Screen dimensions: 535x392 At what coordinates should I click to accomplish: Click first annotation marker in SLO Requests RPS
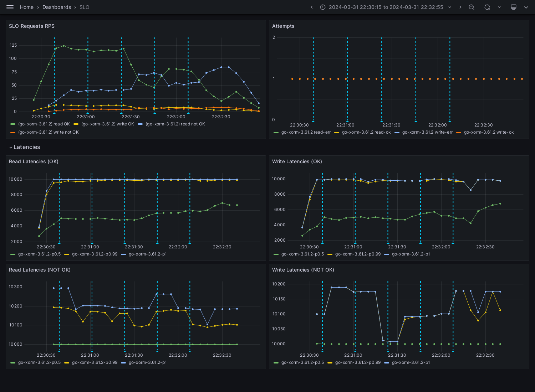click(54, 113)
